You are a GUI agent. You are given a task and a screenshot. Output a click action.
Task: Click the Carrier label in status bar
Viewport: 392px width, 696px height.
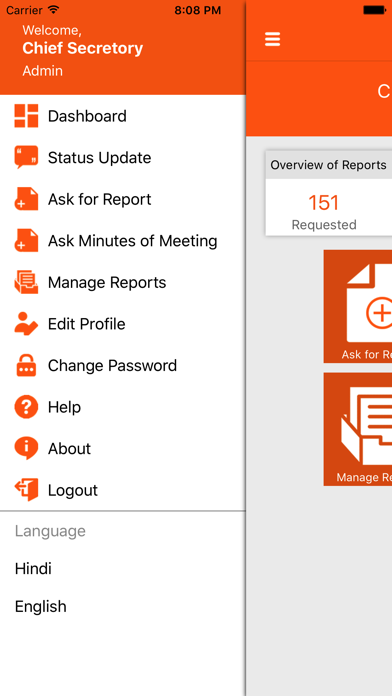tap(24, 10)
